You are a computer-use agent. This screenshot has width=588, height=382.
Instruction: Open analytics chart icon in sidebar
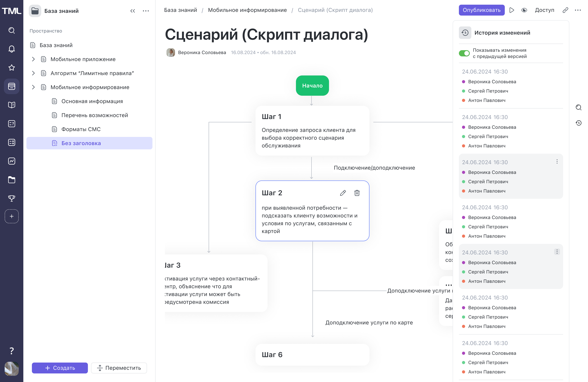pos(12,161)
